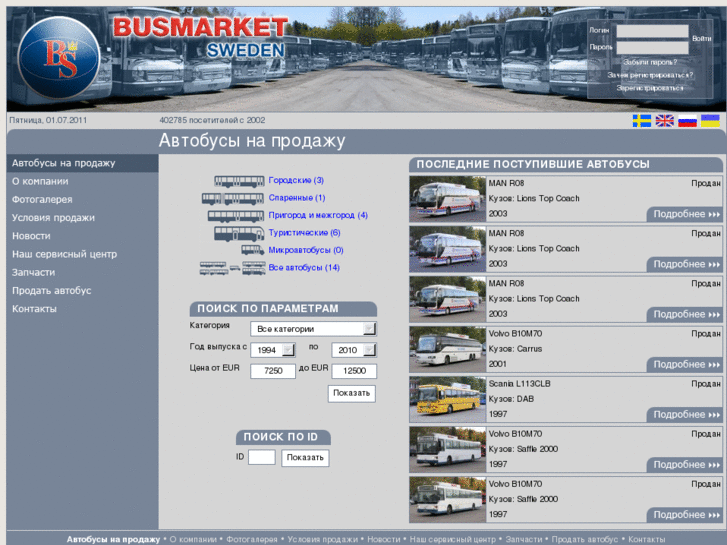
Task: Click the suburban bus icon (Пригород и межгород)
Action: [x=236, y=216]
